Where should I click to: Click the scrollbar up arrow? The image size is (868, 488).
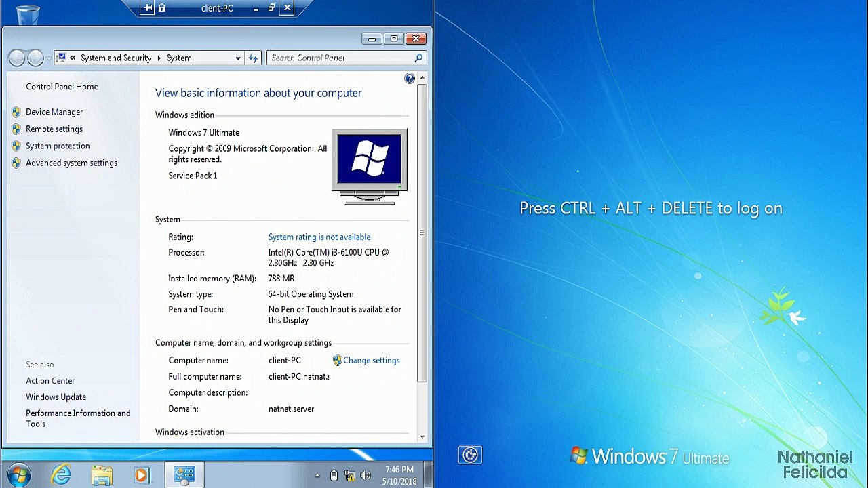click(x=422, y=79)
